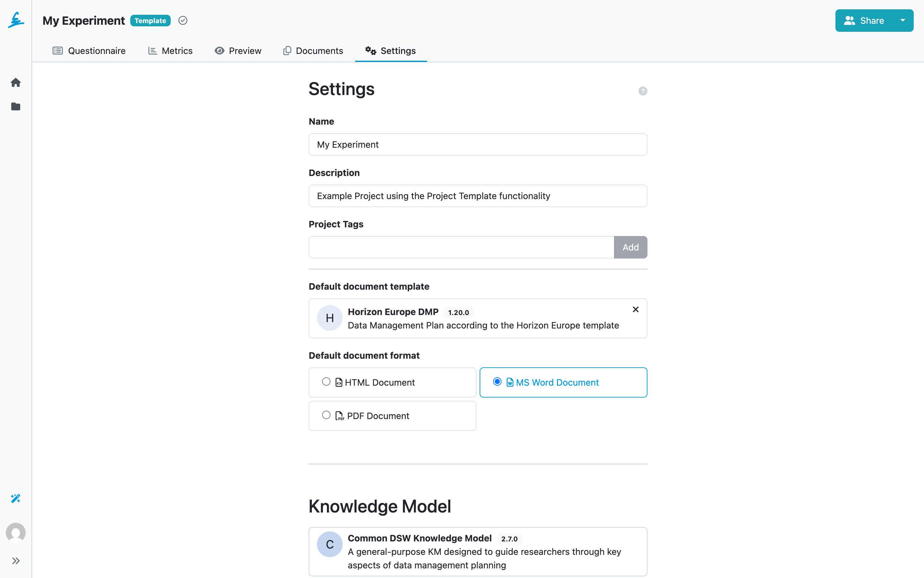Click the My Experiment project title
The width and height of the screenshot is (924, 578).
[84, 21]
